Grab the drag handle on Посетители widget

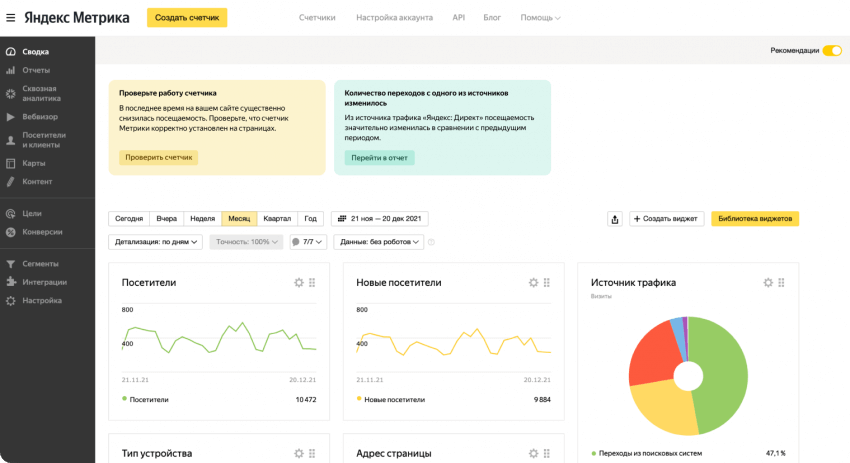312,283
